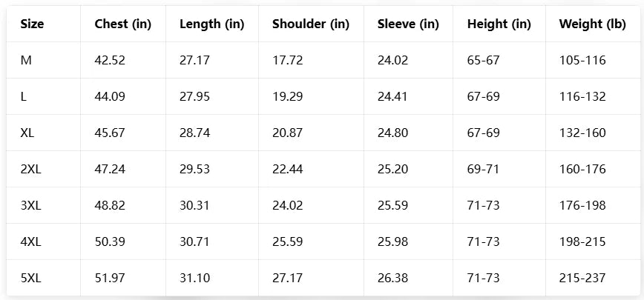This screenshot has height=300, width=644.
Task: Click the 29.53 length cell
Action: [x=194, y=169]
